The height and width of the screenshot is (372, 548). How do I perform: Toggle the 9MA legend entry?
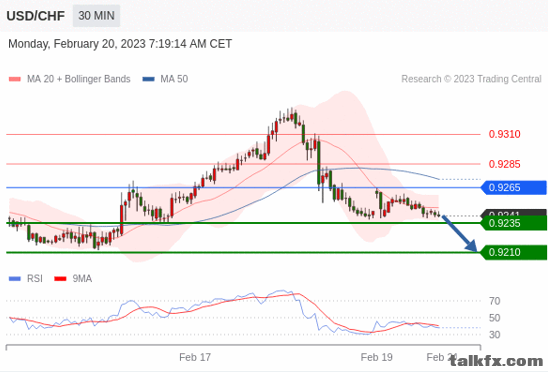(73, 279)
